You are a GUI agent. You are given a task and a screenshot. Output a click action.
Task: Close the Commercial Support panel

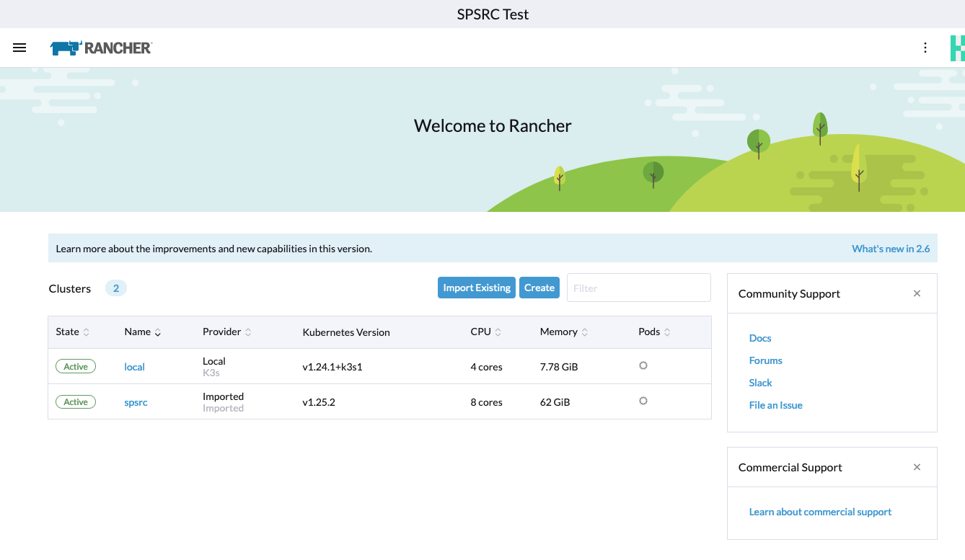(917, 467)
